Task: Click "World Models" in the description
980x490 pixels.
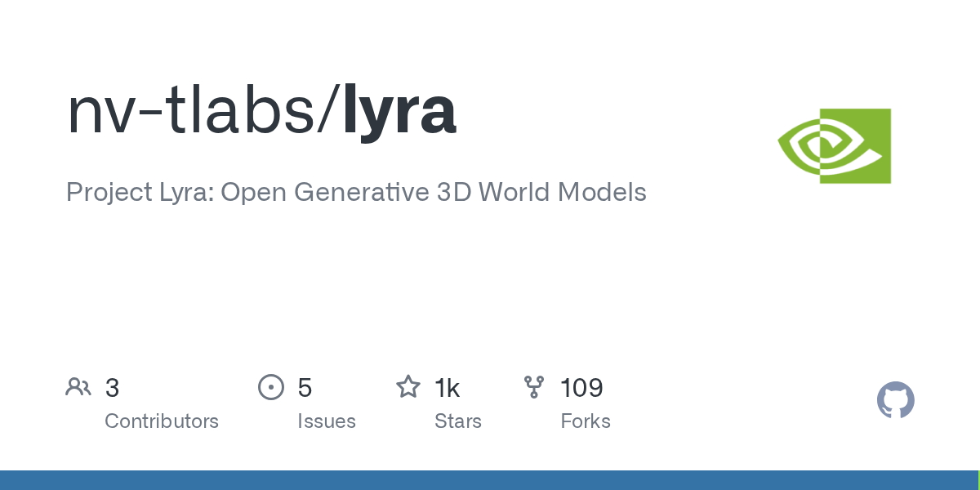Action: click(562, 193)
